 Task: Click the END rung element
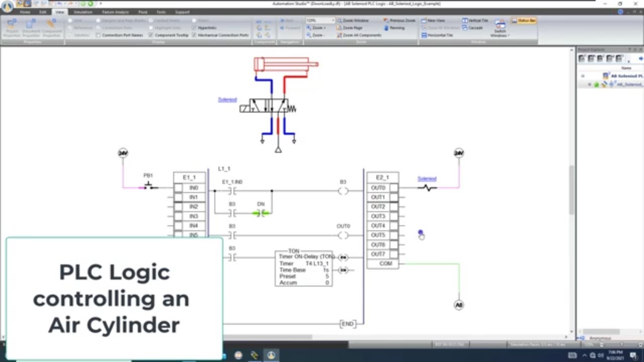coord(348,324)
